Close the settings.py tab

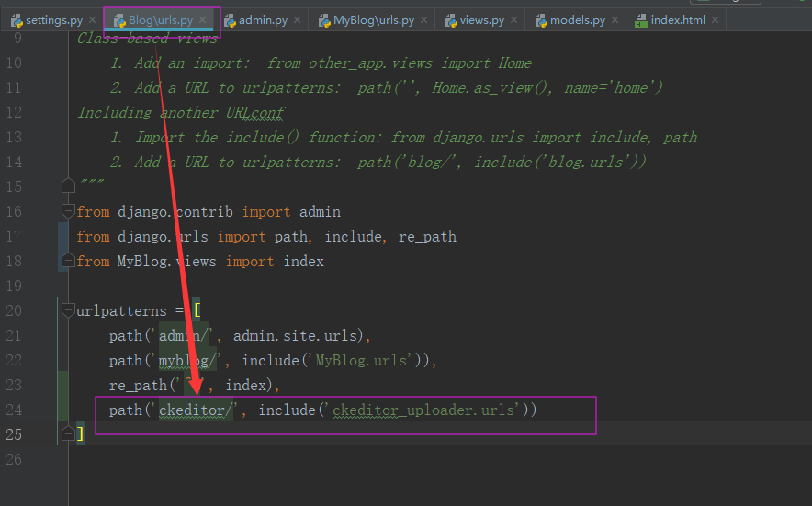point(92,19)
